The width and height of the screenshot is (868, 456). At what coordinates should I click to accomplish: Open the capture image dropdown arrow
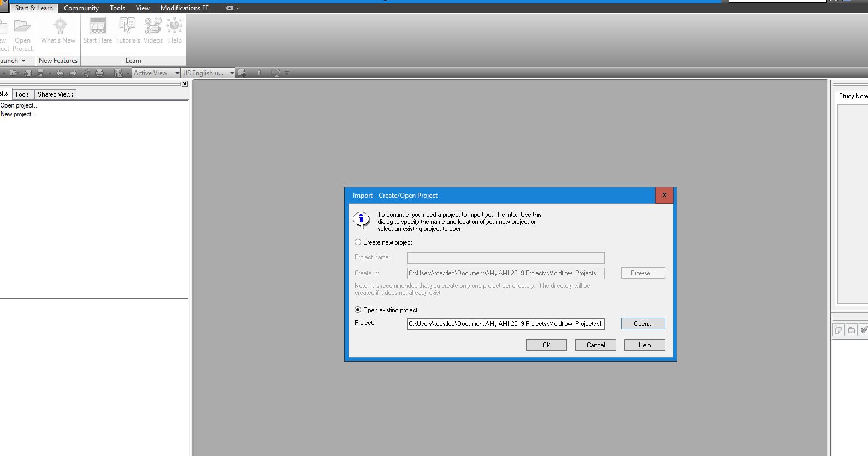click(128, 73)
